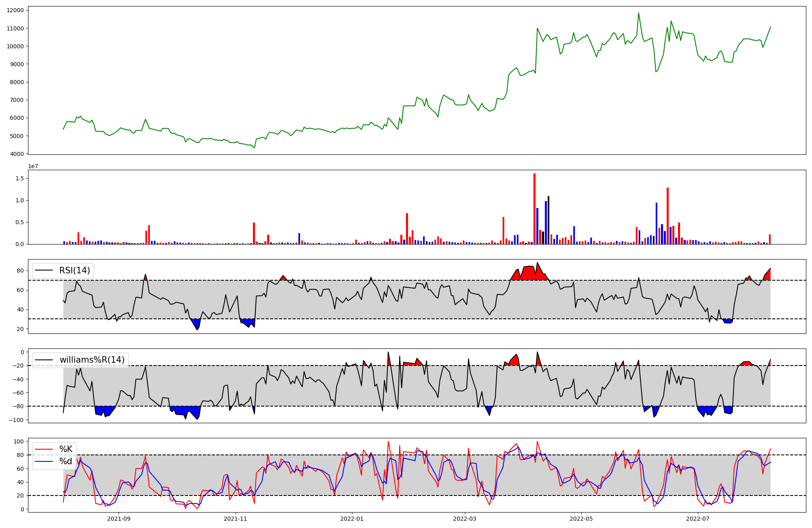Click the williams%R(14) legend label
Screen dimensions: 812x528
tap(92, 360)
